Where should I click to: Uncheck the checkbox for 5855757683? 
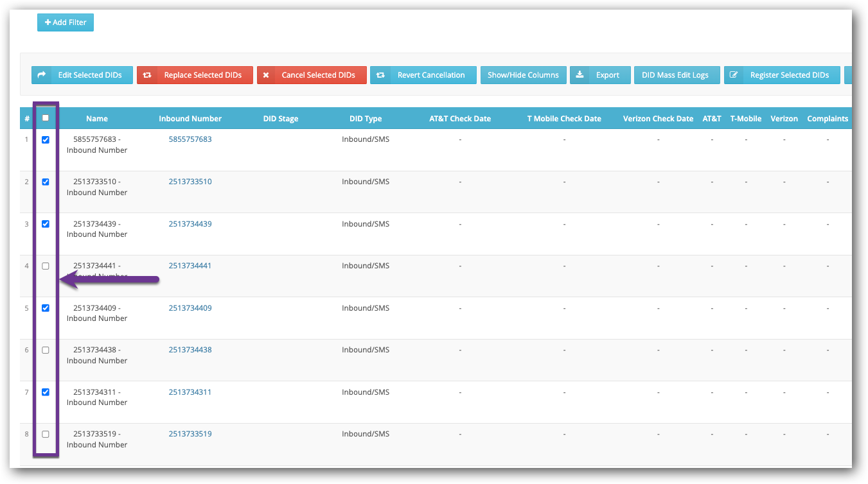point(46,140)
